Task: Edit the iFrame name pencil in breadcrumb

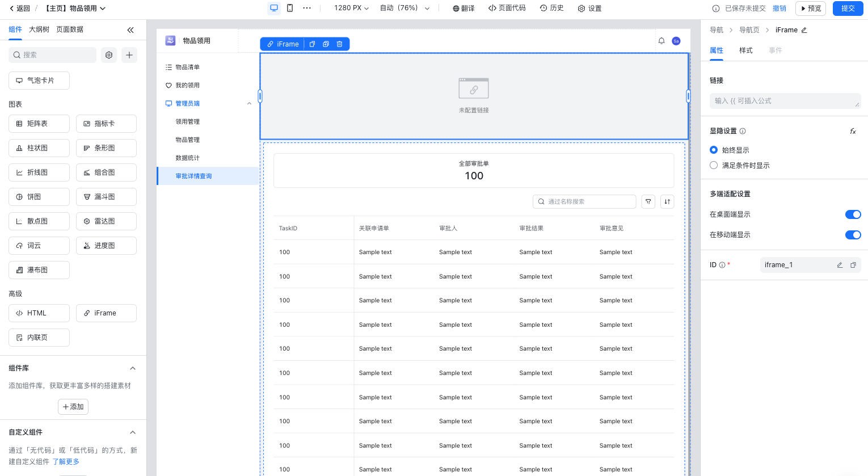Action: 804,30
